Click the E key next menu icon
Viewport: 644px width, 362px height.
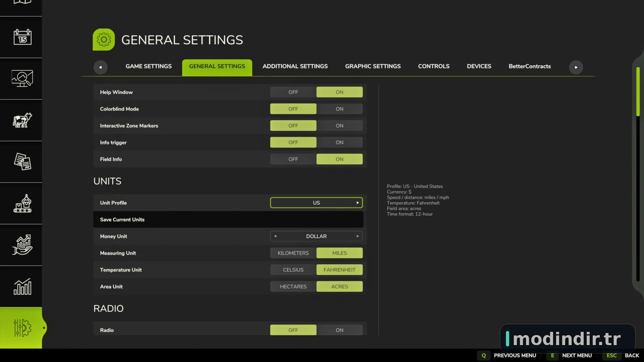pos(552,356)
